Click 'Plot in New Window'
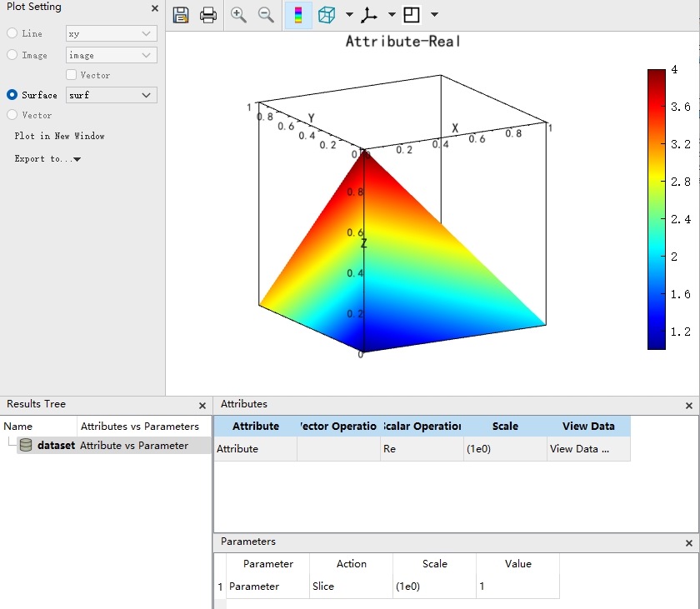This screenshot has height=609, width=700. [59, 136]
